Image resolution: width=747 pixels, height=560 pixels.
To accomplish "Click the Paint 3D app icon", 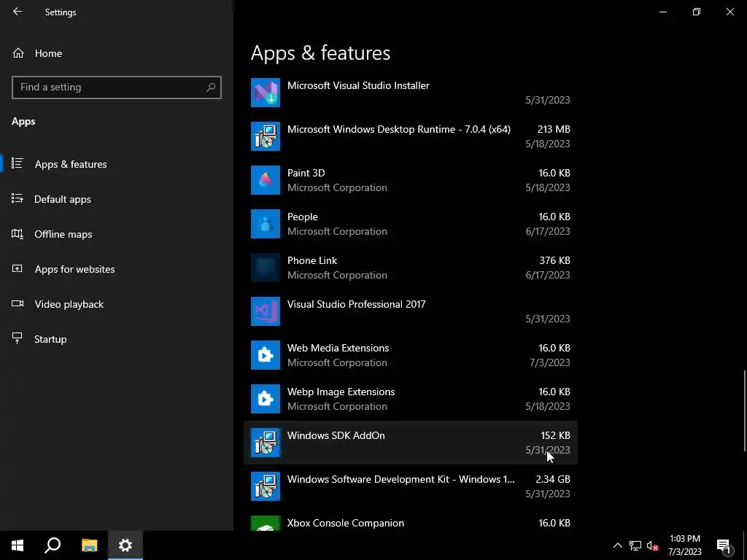I will pos(266,180).
